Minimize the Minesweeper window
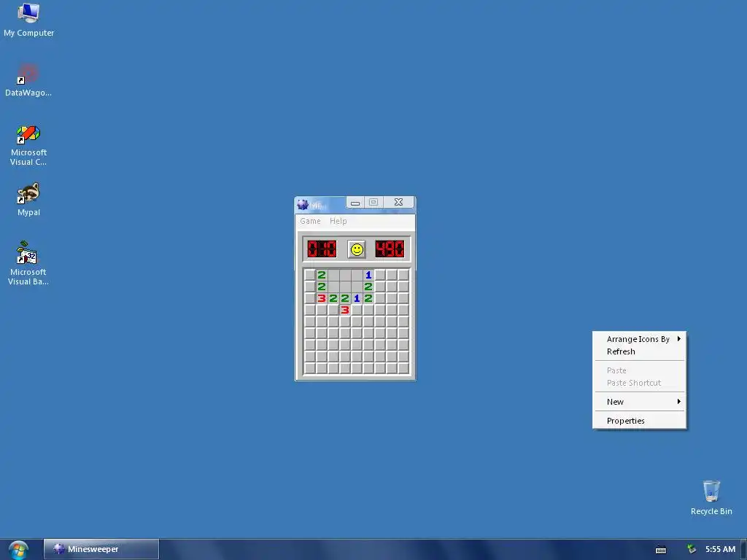Screen dimensions: 747x560 355,203
